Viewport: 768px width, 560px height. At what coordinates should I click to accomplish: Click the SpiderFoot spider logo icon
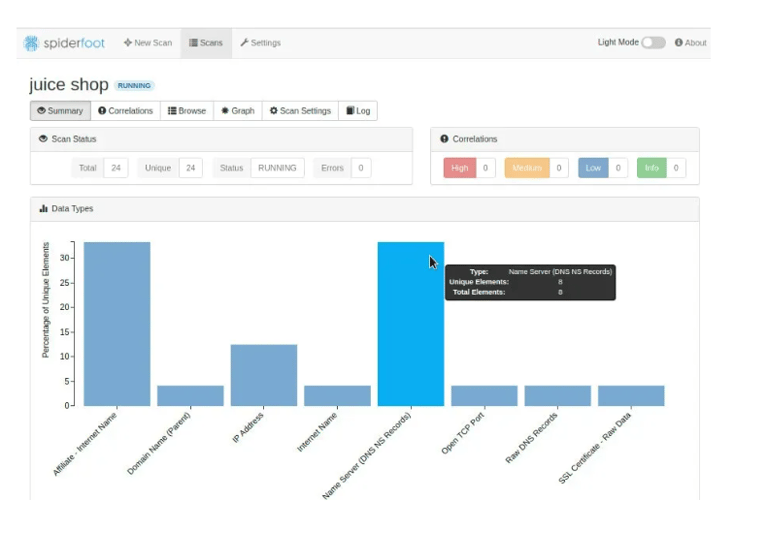pos(31,43)
